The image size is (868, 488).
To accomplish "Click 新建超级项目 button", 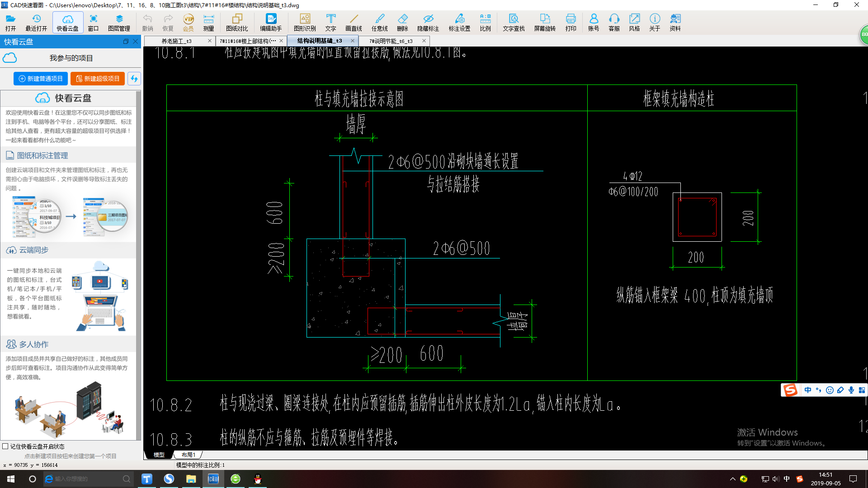I will (98, 79).
